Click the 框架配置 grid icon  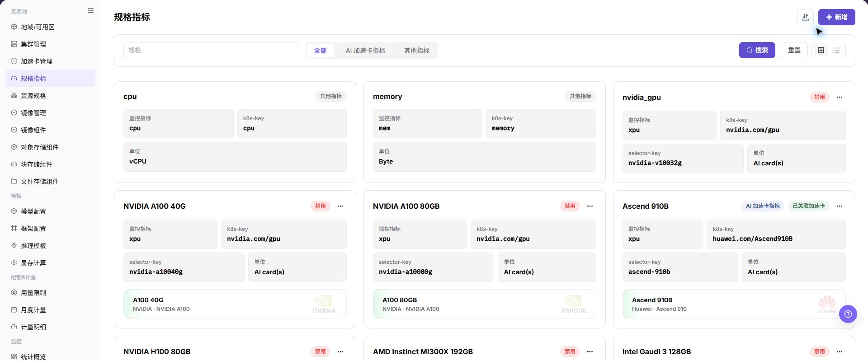coord(14,229)
